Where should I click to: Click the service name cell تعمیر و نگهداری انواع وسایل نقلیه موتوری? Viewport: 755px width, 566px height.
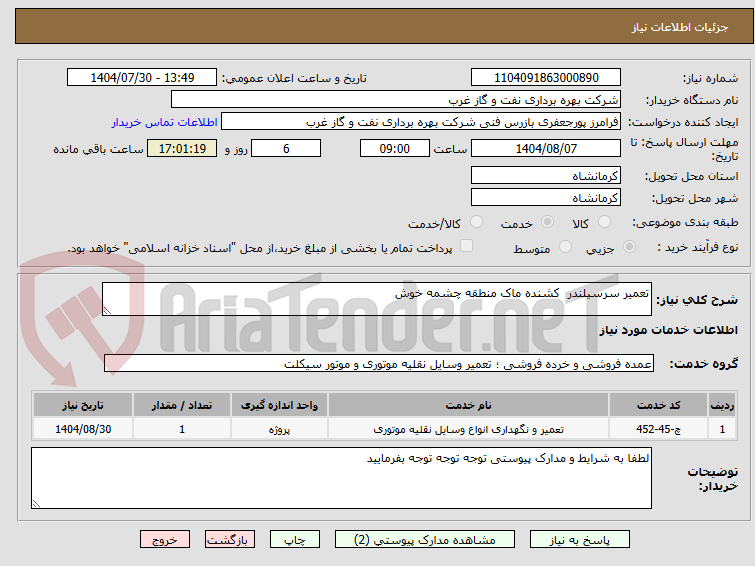(x=469, y=429)
